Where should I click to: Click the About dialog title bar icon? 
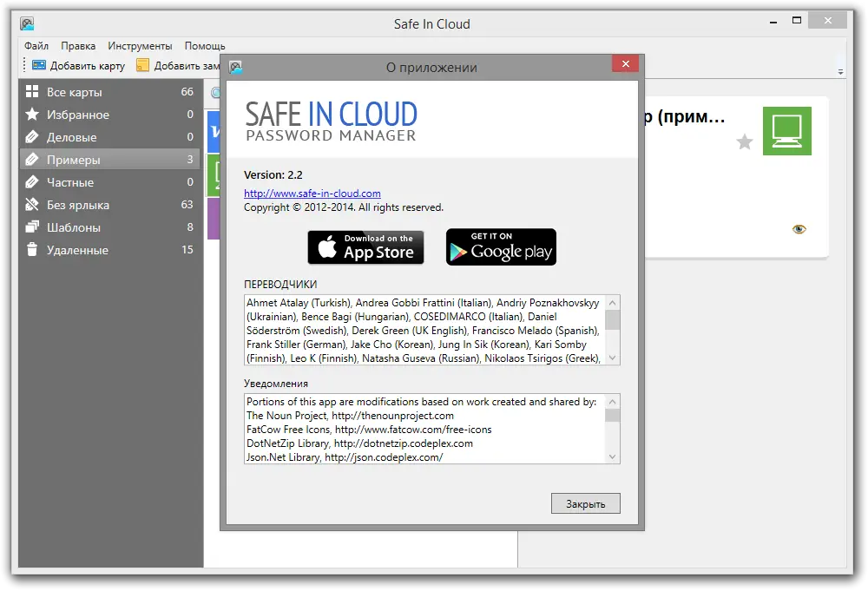point(236,68)
